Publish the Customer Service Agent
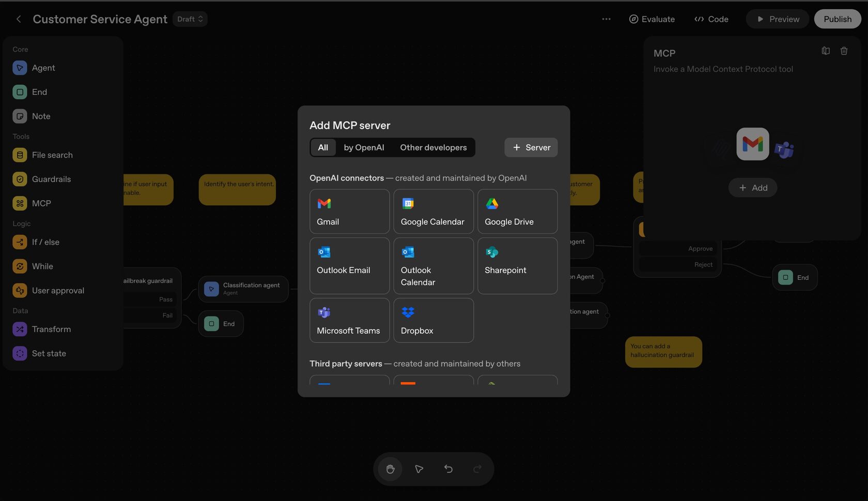 838,19
